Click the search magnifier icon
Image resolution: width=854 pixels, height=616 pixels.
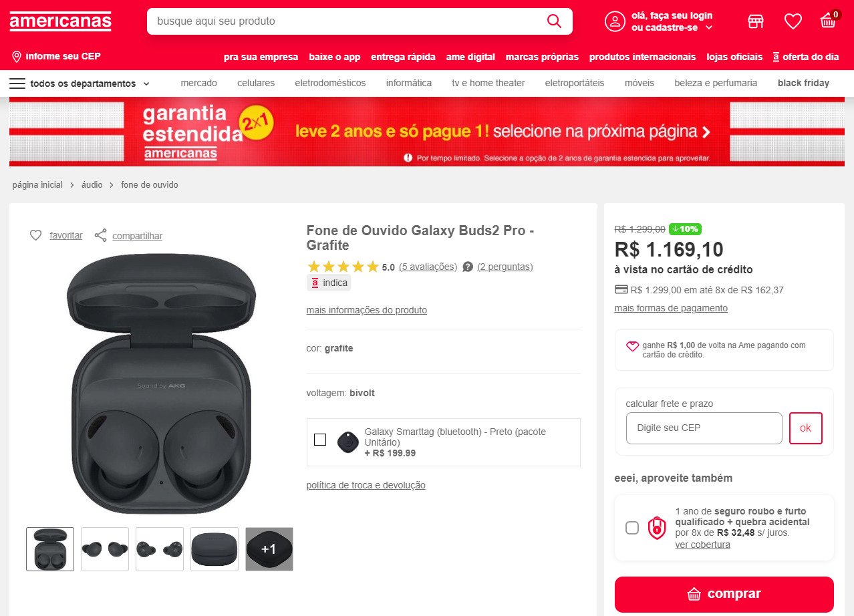pyautogui.click(x=554, y=21)
